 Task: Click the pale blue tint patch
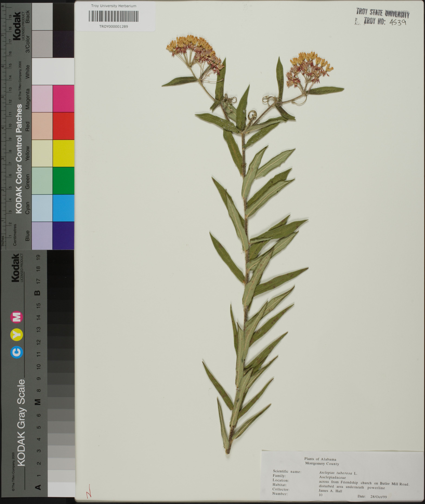[x=42, y=208]
